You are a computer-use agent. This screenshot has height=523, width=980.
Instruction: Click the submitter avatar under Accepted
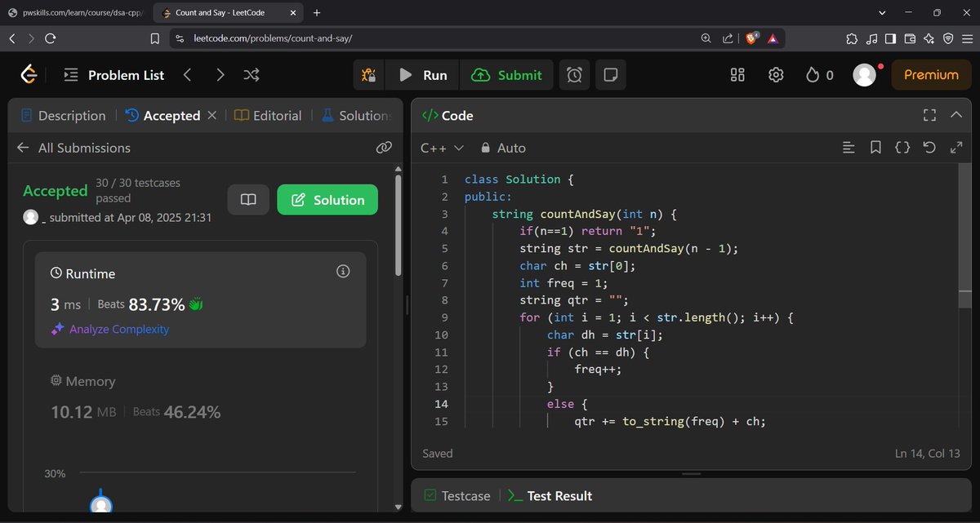coord(31,218)
